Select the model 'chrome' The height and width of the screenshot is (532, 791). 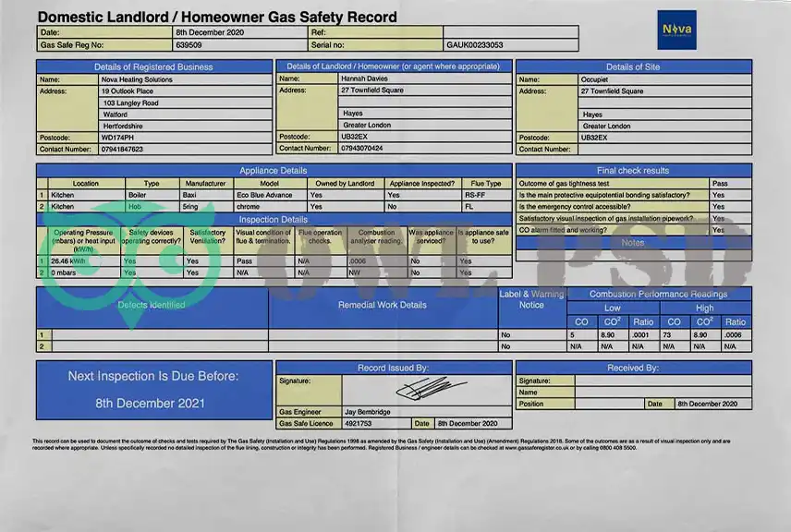pyautogui.click(x=249, y=207)
